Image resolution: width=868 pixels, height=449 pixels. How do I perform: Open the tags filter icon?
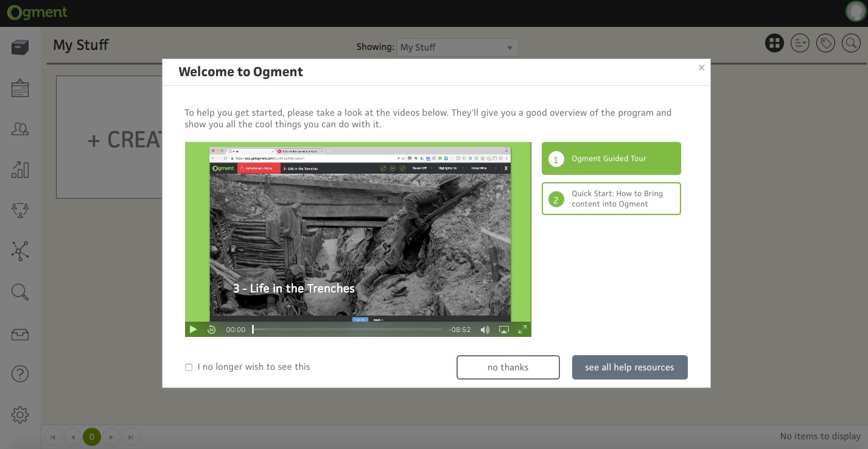coord(825,43)
